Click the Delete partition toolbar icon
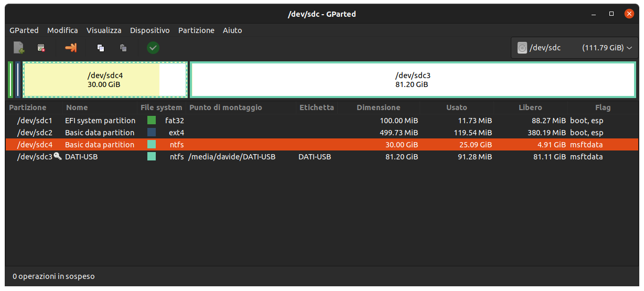Image resolution: width=644 pixels, height=291 pixels. click(41, 48)
